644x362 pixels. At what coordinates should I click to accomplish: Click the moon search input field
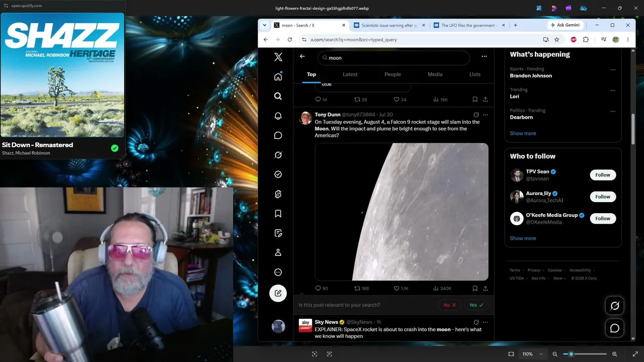[x=393, y=58]
